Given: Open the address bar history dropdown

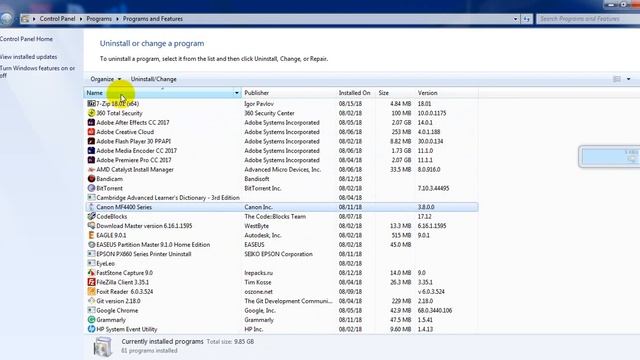Looking at the screenshot, I should (x=515, y=19).
